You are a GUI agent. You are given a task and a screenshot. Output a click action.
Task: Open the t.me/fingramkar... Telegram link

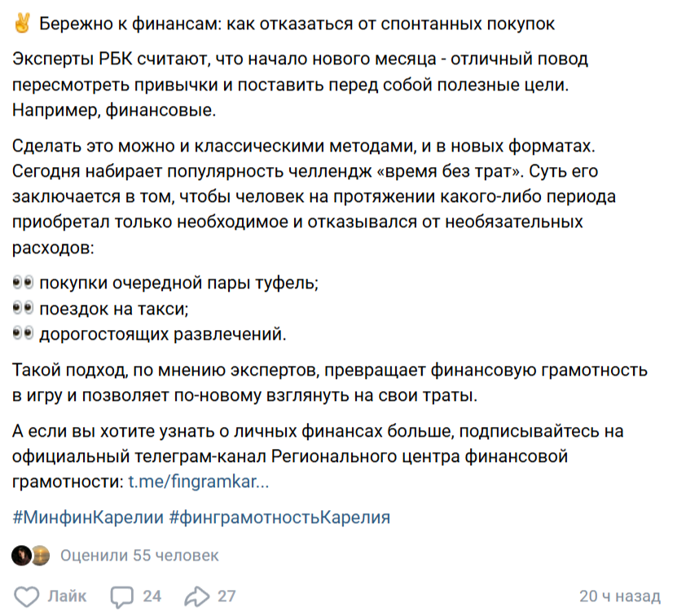(199, 482)
